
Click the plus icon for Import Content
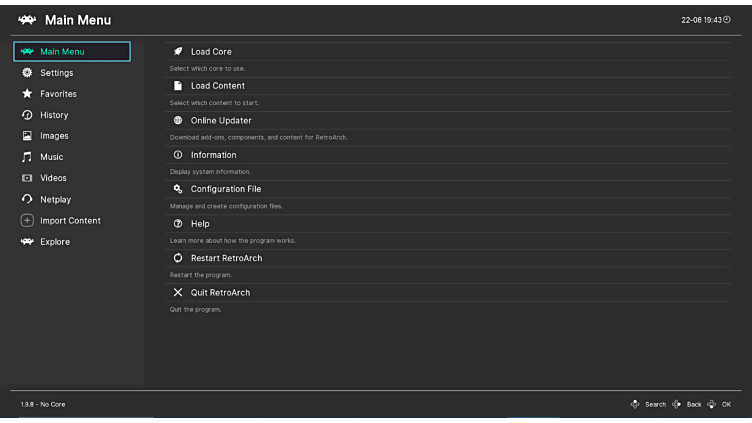tap(27, 221)
